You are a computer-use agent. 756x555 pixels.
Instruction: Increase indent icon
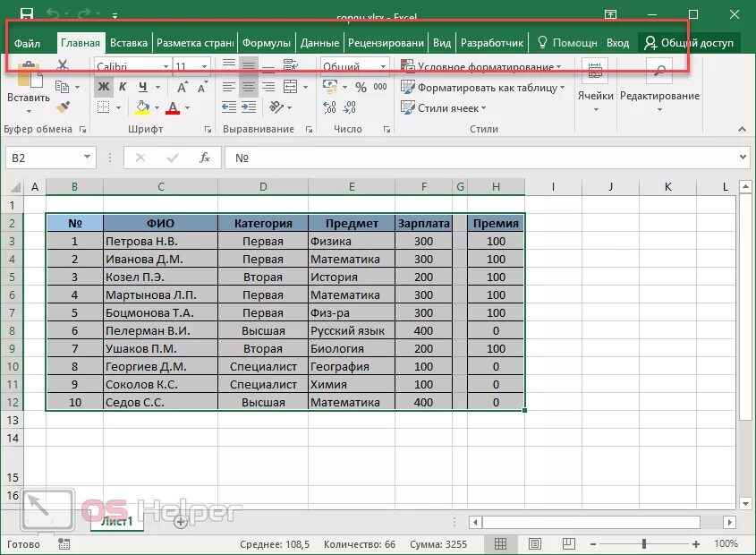[x=249, y=107]
